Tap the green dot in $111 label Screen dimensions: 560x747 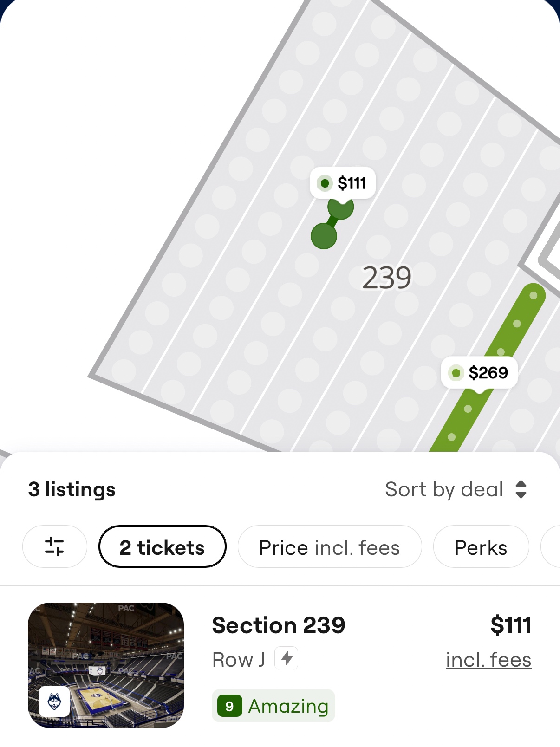(x=325, y=183)
